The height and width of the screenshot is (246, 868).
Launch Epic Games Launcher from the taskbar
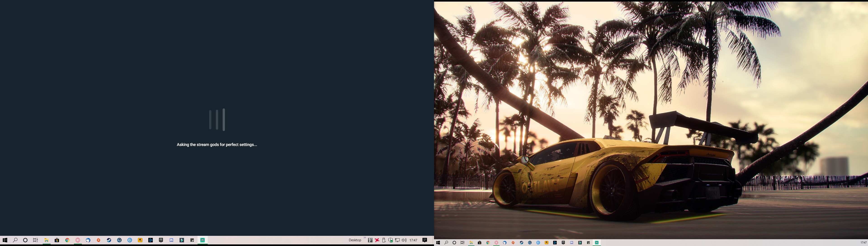pos(161,240)
